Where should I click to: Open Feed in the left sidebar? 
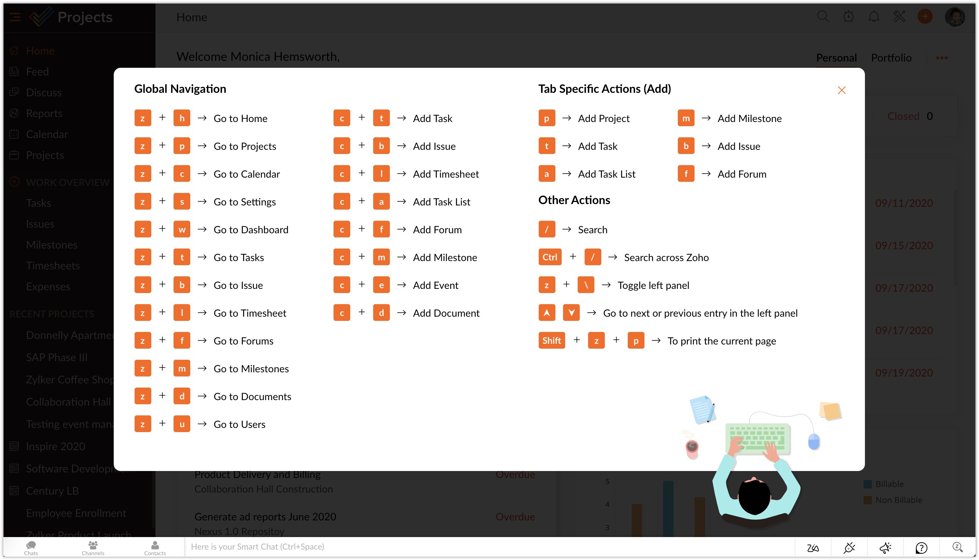tap(37, 72)
